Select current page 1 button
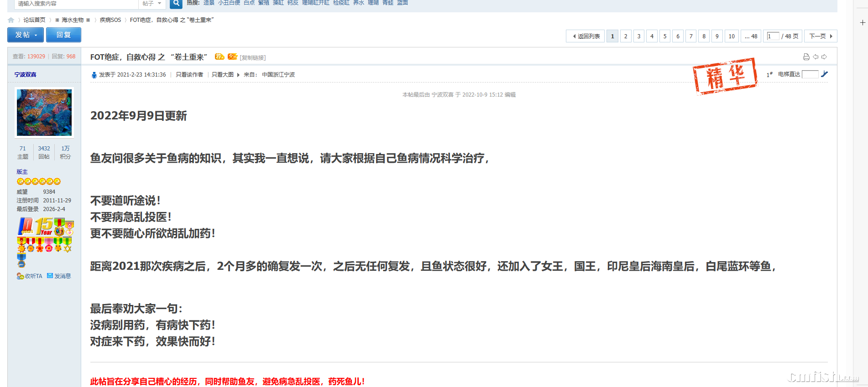The image size is (868, 387). (x=612, y=36)
